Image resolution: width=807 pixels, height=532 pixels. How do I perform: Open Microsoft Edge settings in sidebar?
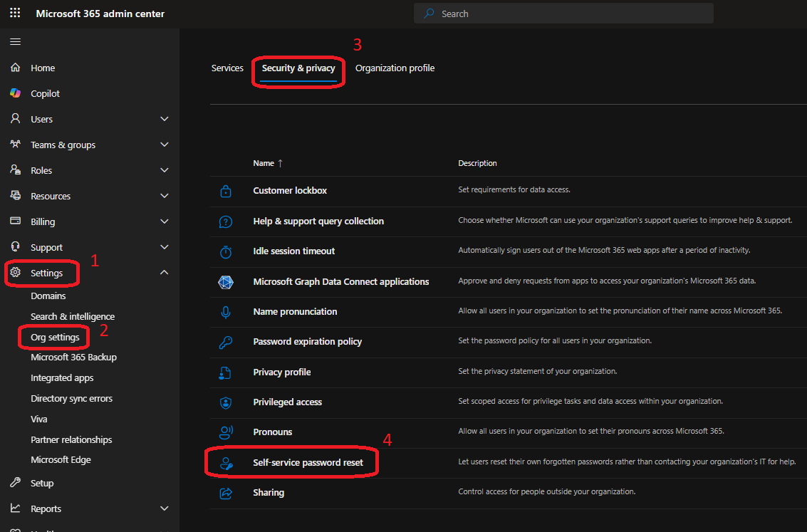[x=61, y=459]
